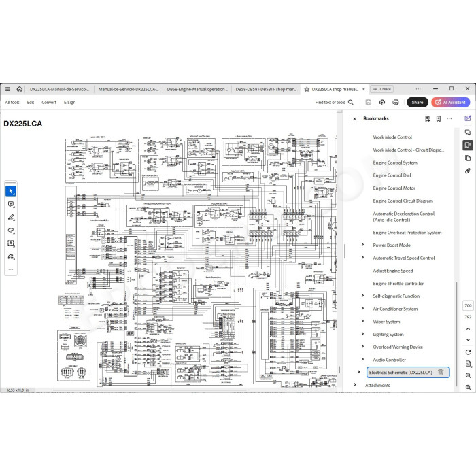Open the AI Assistant side panel icon

tap(468, 118)
